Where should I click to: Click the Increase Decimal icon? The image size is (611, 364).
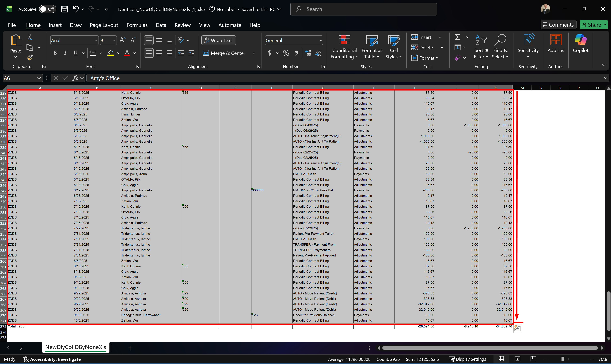click(308, 53)
